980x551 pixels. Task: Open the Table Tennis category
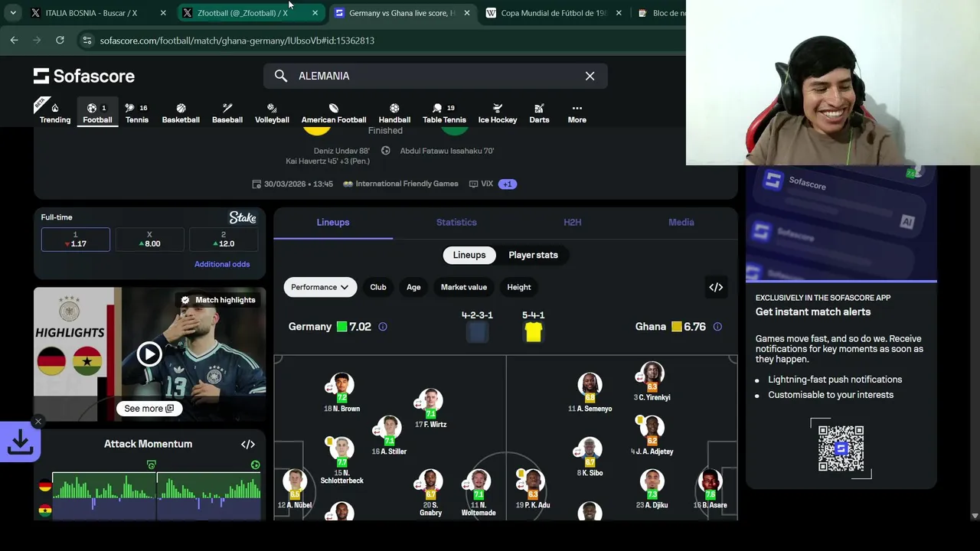click(444, 113)
